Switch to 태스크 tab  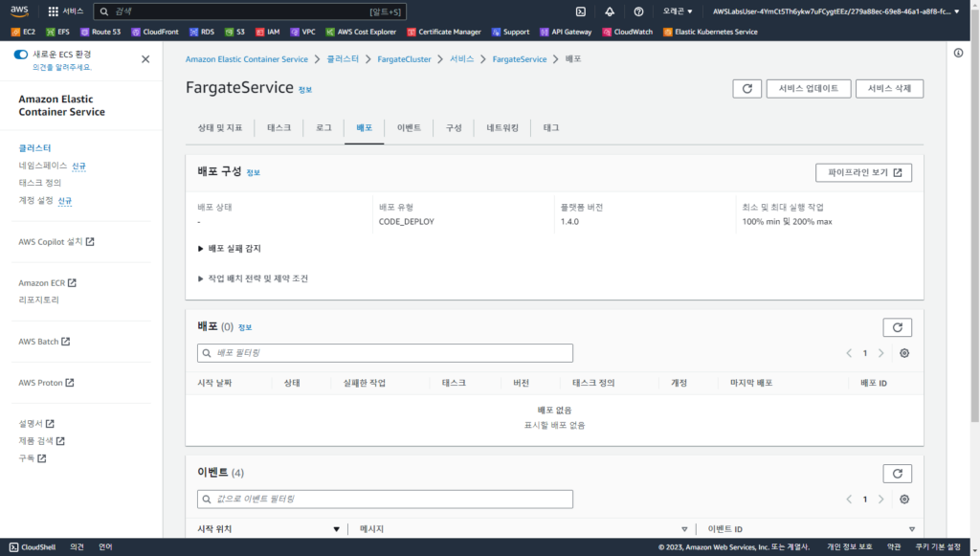click(x=278, y=128)
